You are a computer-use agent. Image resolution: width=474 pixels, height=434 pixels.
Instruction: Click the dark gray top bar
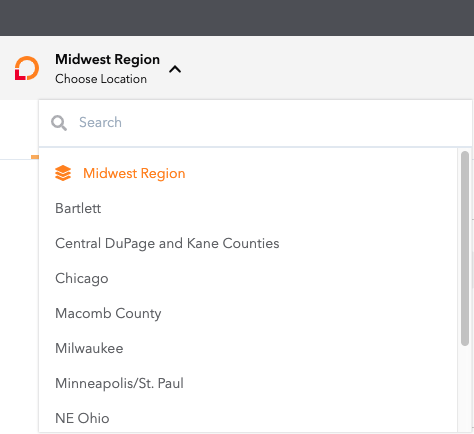pos(237,18)
